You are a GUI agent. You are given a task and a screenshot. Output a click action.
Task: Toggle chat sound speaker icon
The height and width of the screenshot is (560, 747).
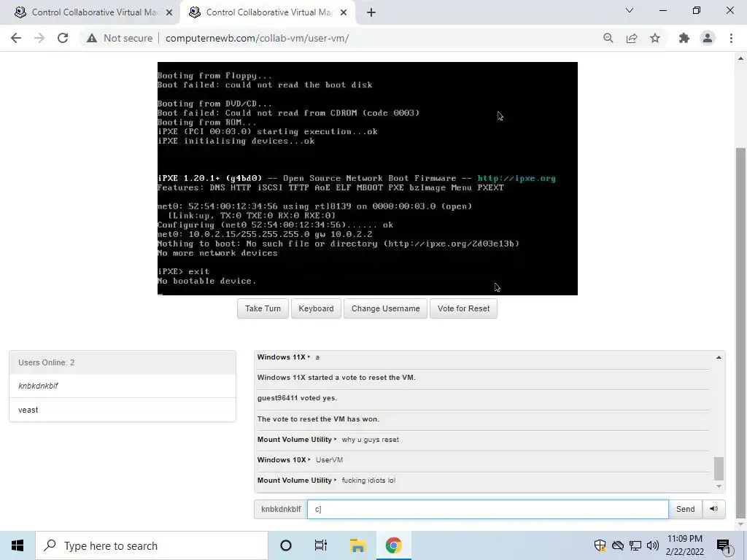coord(713,509)
